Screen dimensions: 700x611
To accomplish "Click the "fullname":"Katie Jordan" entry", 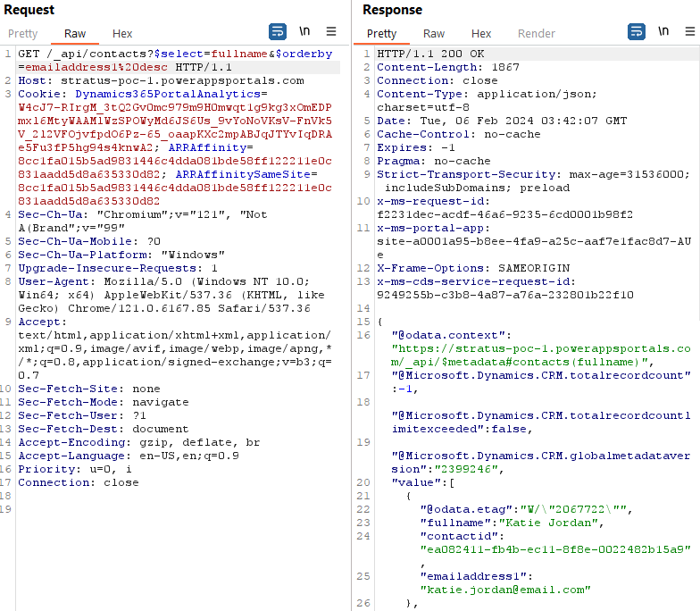I will (x=512, y=523).
